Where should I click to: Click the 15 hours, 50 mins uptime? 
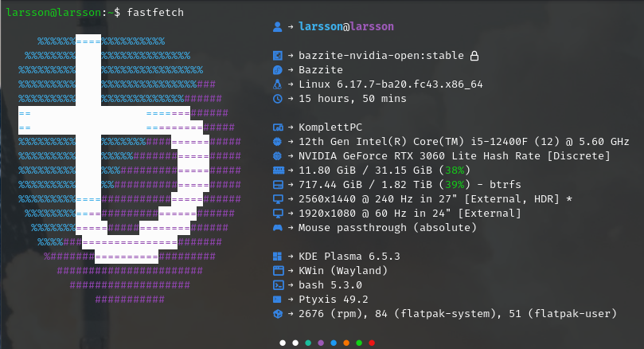(353, 99)
